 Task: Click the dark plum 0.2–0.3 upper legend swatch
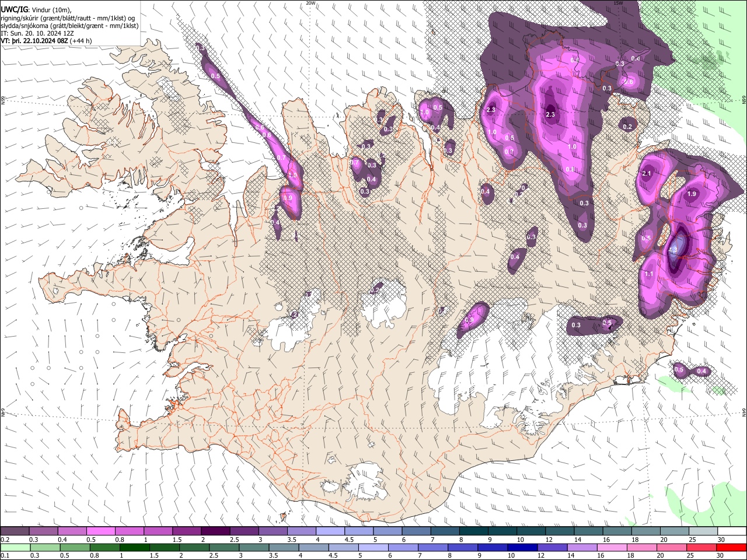point(15,531)
